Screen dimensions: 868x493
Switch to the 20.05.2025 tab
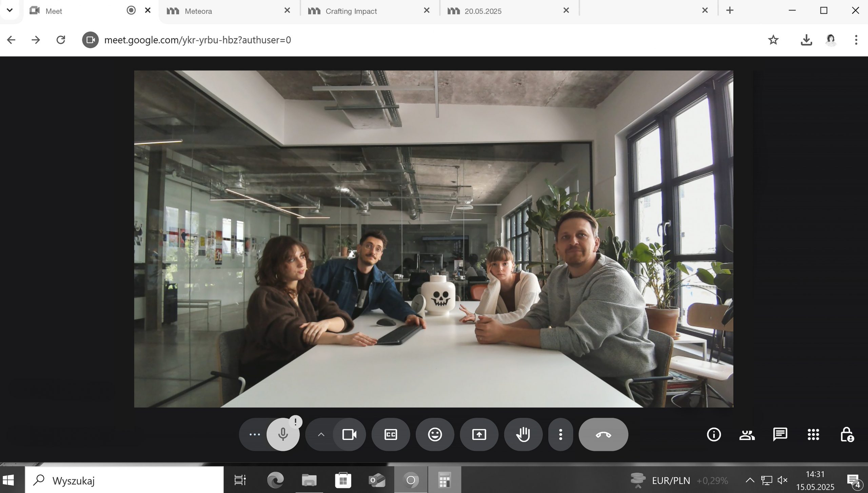pos(509,11)
